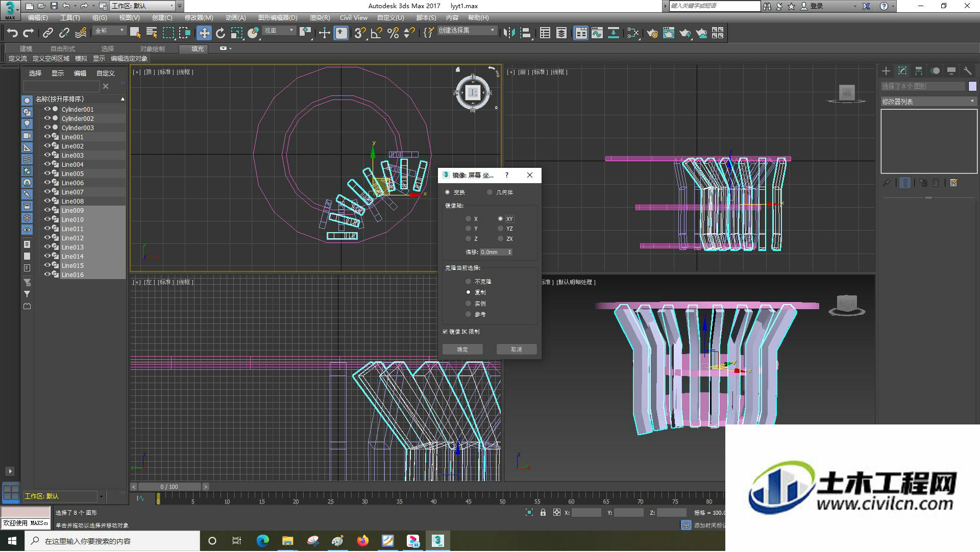
Task: Choose the 不克隆 clone option
Action: tap(468, 282)
